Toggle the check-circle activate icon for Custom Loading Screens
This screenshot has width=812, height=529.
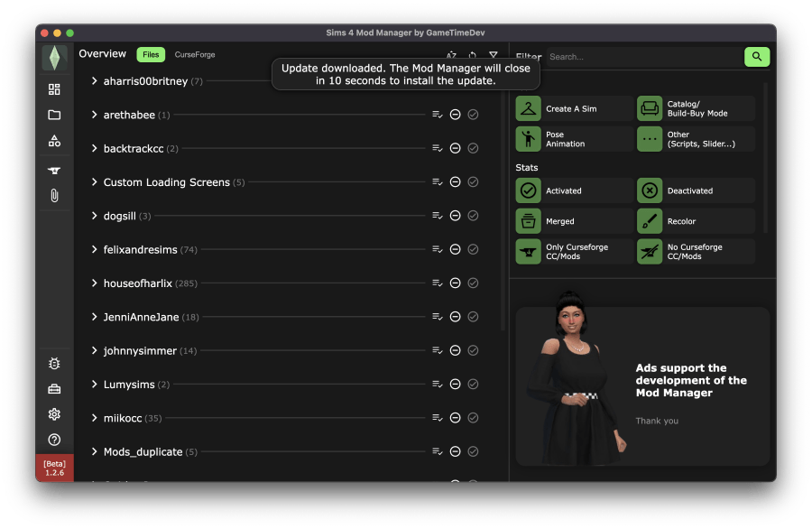tap(473, 181)
